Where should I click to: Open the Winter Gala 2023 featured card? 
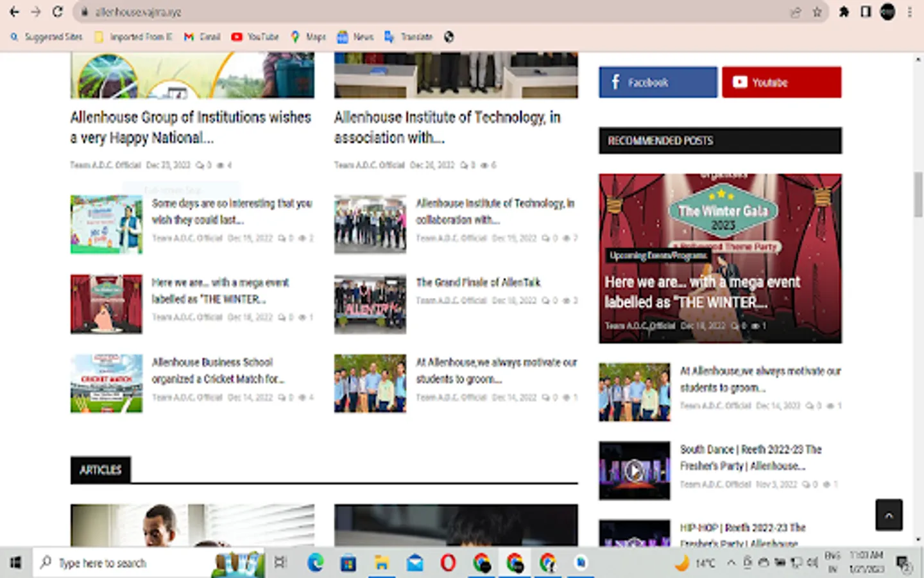(x=720, y=258)
